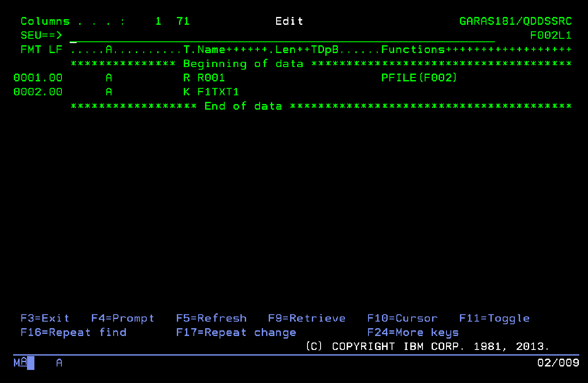Click the Columns starting value 1

coord(158,21)
